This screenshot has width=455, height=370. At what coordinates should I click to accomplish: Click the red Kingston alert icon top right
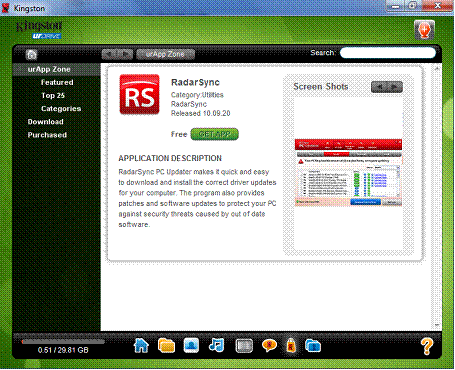coord(424,30)
